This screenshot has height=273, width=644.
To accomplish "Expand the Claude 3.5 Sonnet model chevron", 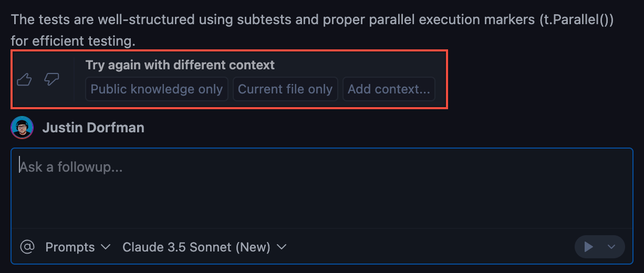I will point(282,247).
